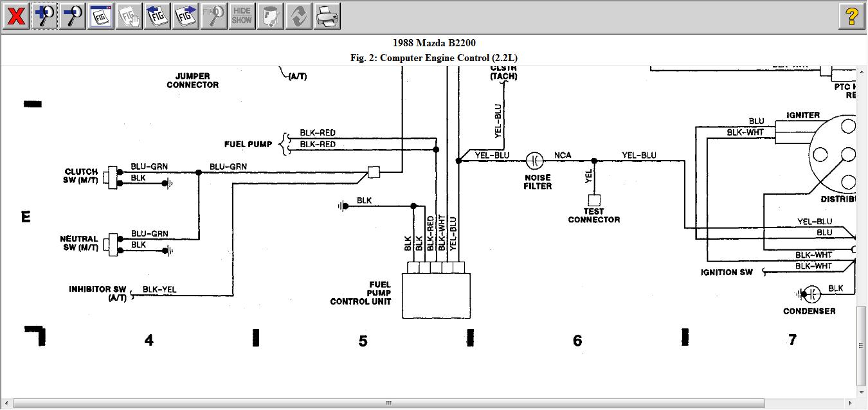Click the Noise Filter label
This screenshot has height=410, width=868.
pyautogui.click(x=538, y=182)
